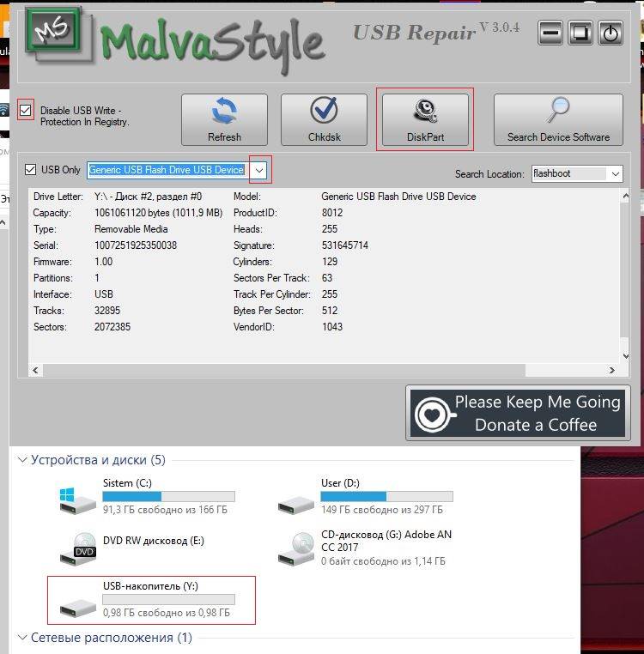Click the restore window icon
Image resolution: width=644 pixels, height=654 pixels.
(580, 33)
